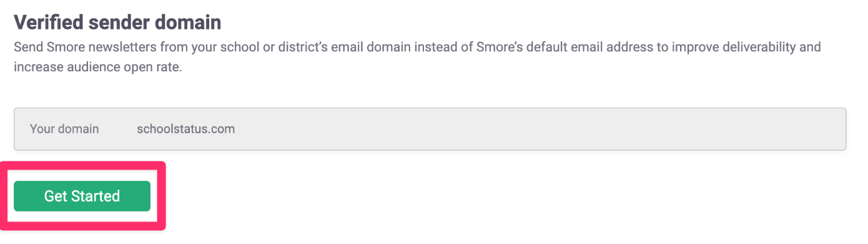Click the 'increase audience open rate' text
Screen dimensions: 868x244
pyautogui.click(x=96, y=68)
